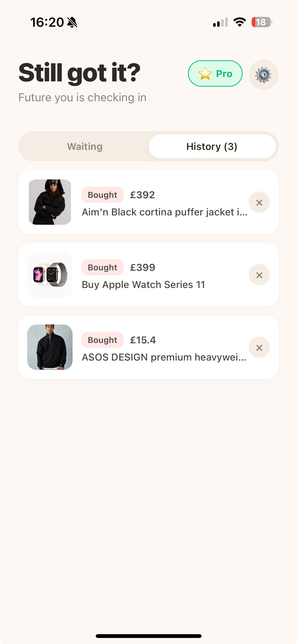Screen dimensions: 297x644
Task: Tap the battery indicator in status bar
Action: (x=261, y=22)
